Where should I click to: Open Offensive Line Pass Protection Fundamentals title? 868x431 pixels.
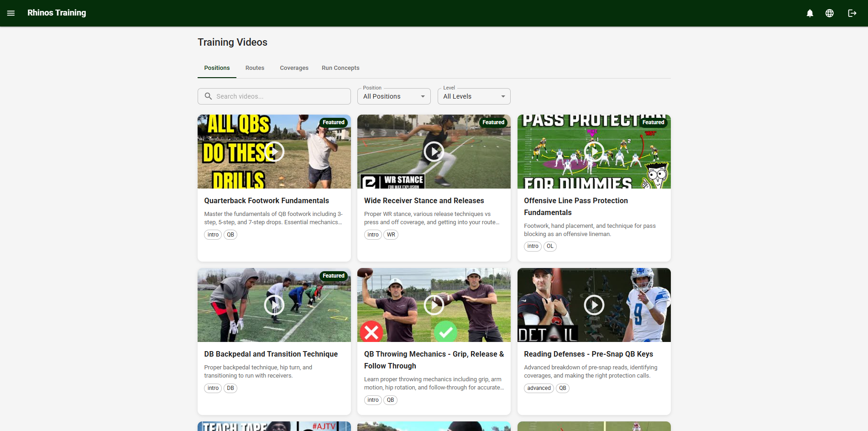[576, 207]
